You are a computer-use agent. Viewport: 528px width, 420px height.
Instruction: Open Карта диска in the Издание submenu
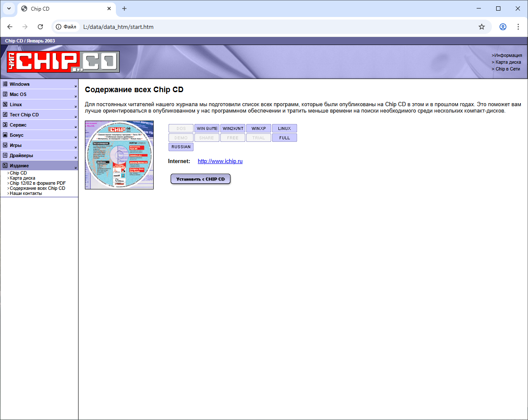click(22, 178)
